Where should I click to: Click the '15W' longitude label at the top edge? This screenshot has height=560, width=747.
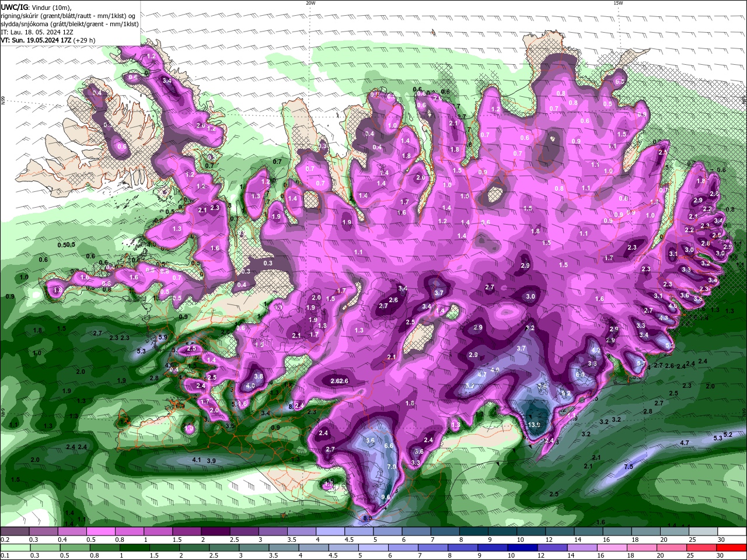click(x=618, y=3)
